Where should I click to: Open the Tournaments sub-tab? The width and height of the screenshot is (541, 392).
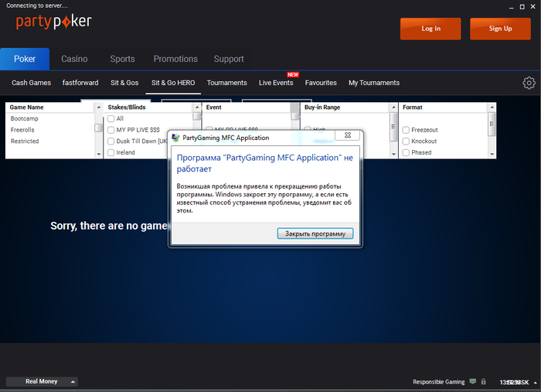226,83
